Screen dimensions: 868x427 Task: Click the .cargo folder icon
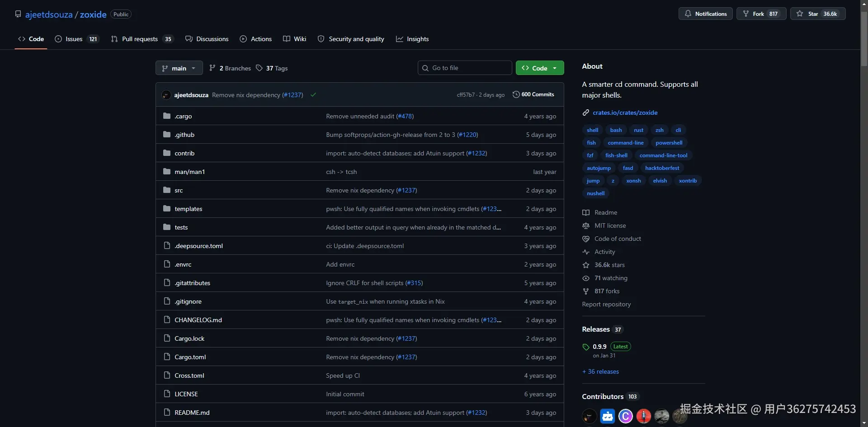[x=167, y=116]
